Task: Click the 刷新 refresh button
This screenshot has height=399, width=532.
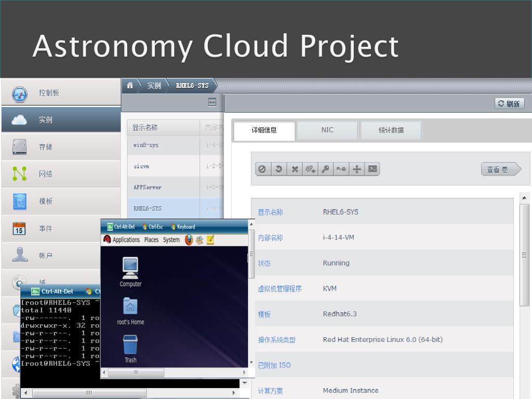Action: 509,103
